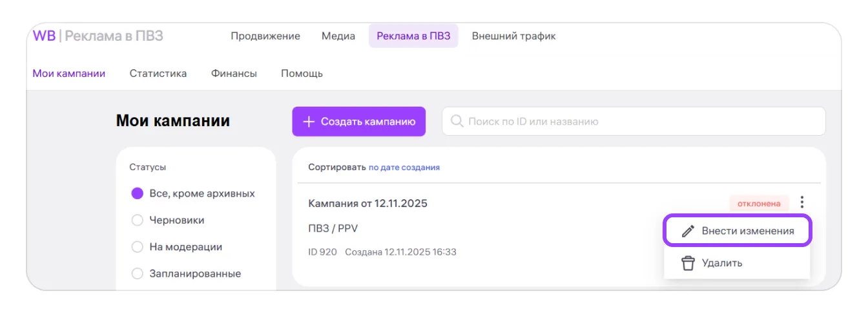Open the 'Медиа' top tab
The height and width of the screenshot is (313, 868).
pos(338,36)
